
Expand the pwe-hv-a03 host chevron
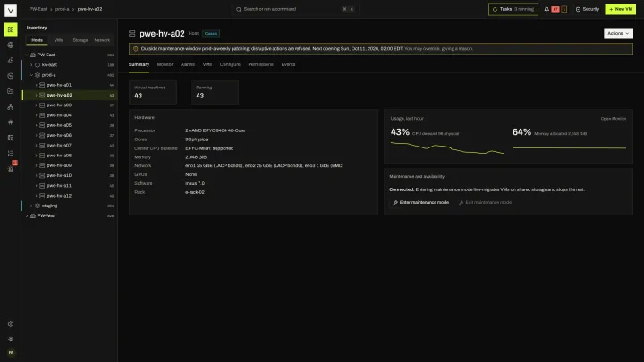click(36, 105)
